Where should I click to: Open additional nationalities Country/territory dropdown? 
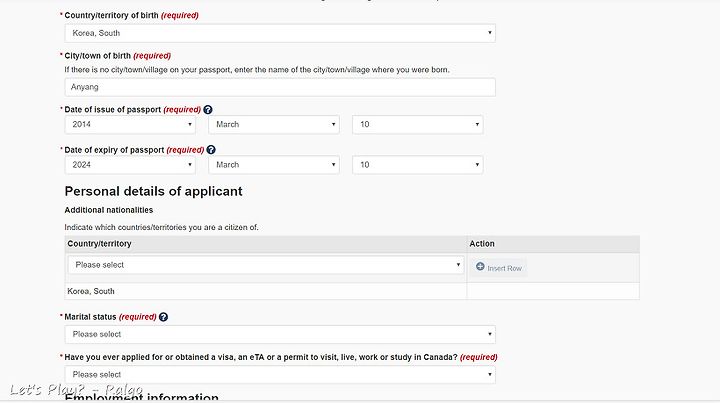[265, 265]
